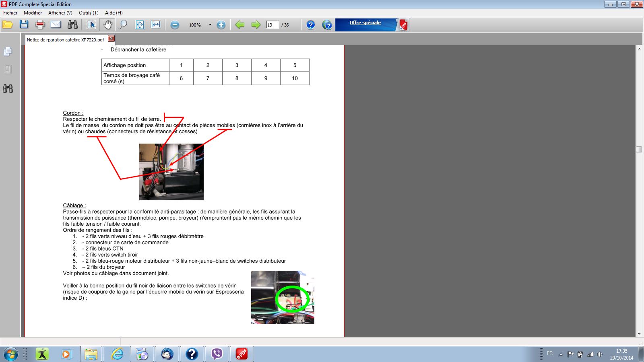Fit the page to width
The width and height of the screenshot is (644, 362).
click(156, 25)
